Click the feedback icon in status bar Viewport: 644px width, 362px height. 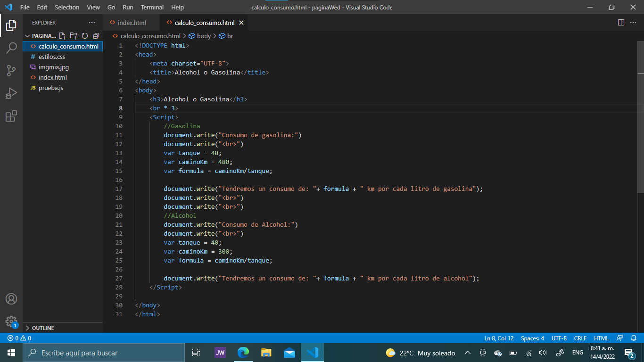pyautogui.click(x=620, y=338)
